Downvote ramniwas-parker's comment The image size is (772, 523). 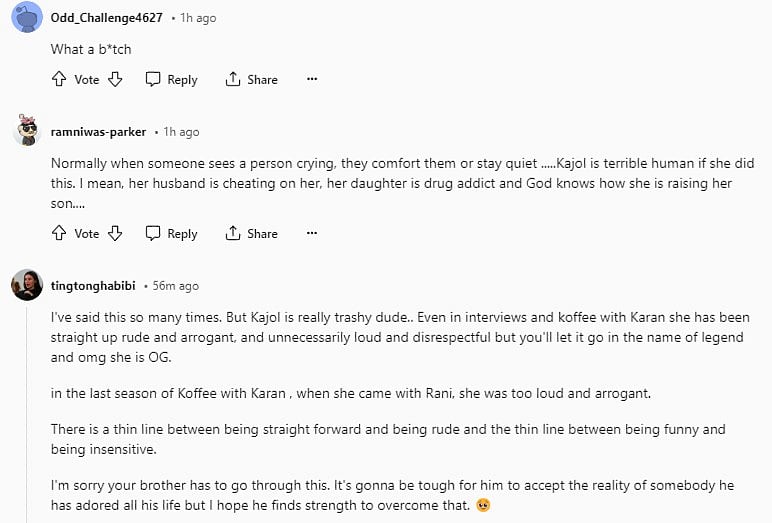[115, 233]
